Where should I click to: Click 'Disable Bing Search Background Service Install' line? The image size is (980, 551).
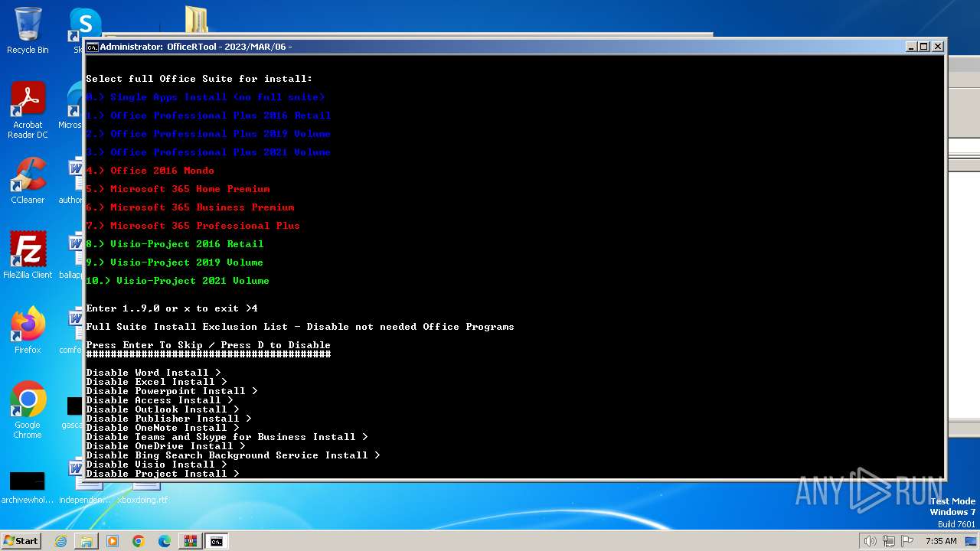click(233, 455)
